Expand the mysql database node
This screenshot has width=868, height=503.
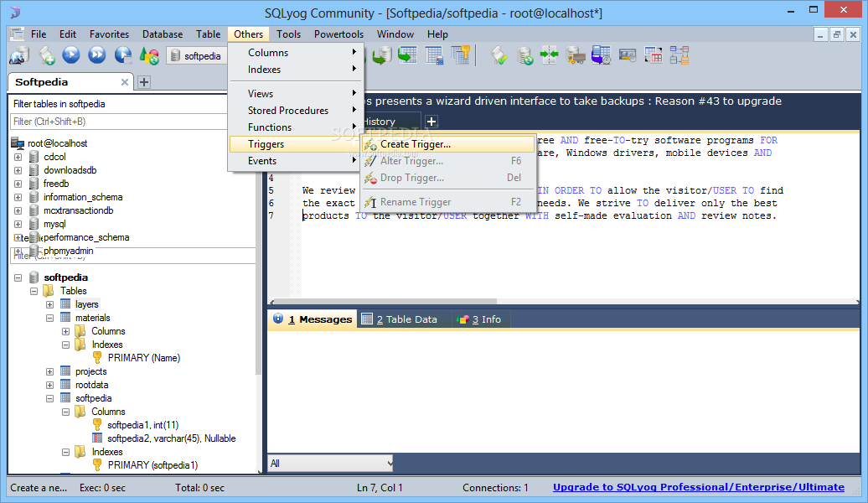[x=18, y=224]
